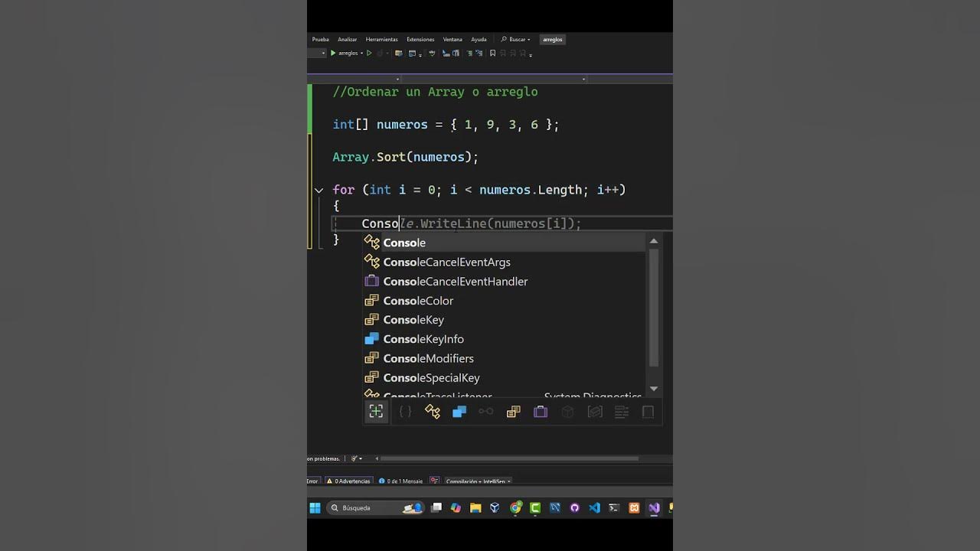Select ConsoleKeyInfo suggestion
The height and width of the screenshot is (551, 980).
click(x=504, y=339)
